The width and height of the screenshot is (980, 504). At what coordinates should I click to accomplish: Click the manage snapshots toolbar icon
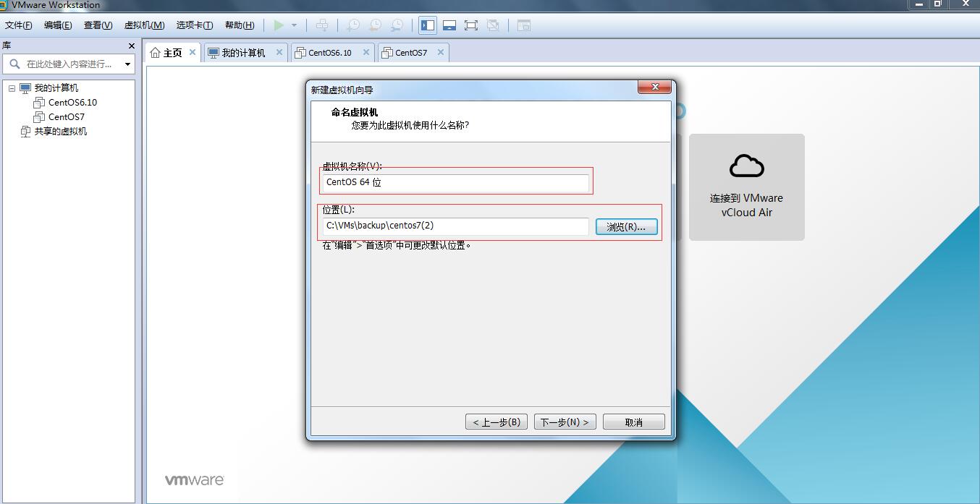click(x=397, y=25)
